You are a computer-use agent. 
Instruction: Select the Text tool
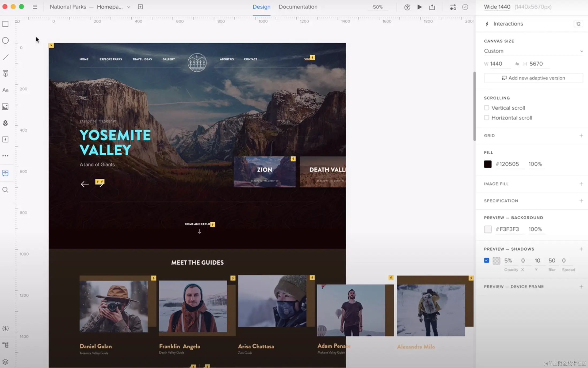point(5,90)
